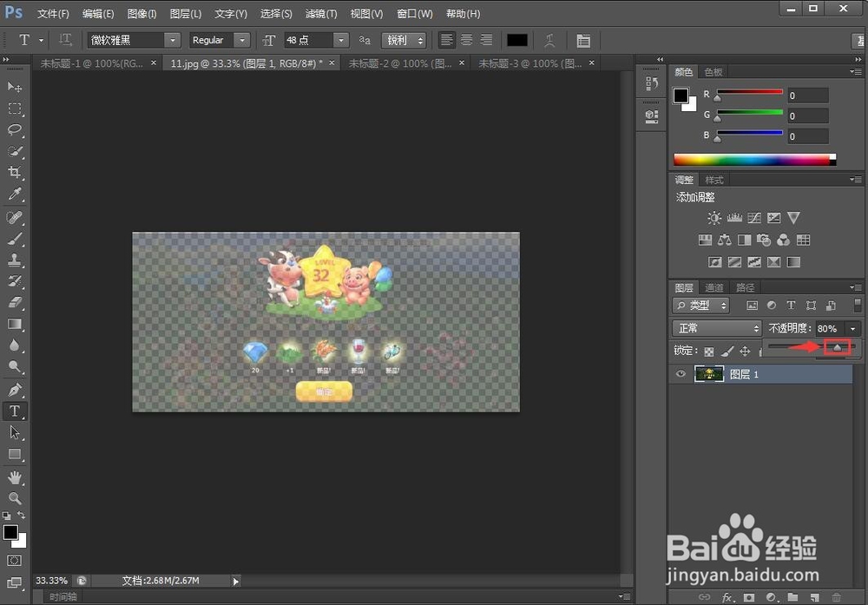The height and width of the screenshot is (605, 868).
Task: Select the Brush tool
Action: [15, 239]
